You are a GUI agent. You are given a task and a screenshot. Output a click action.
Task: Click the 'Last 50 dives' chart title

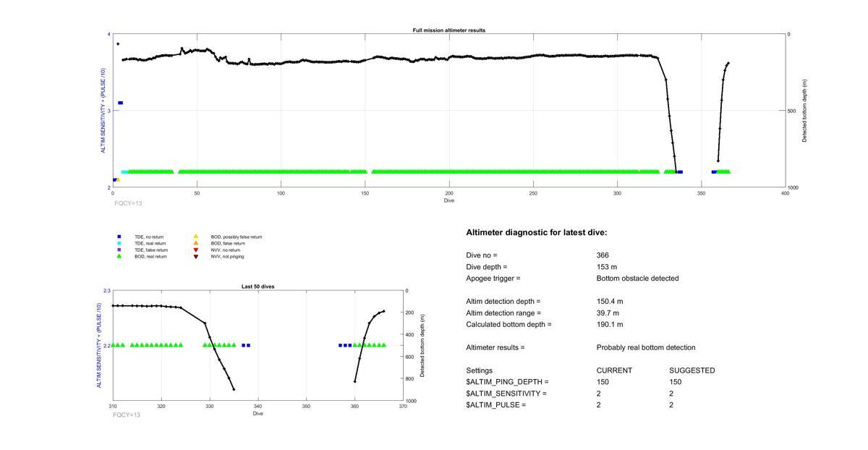pos(258,286)
